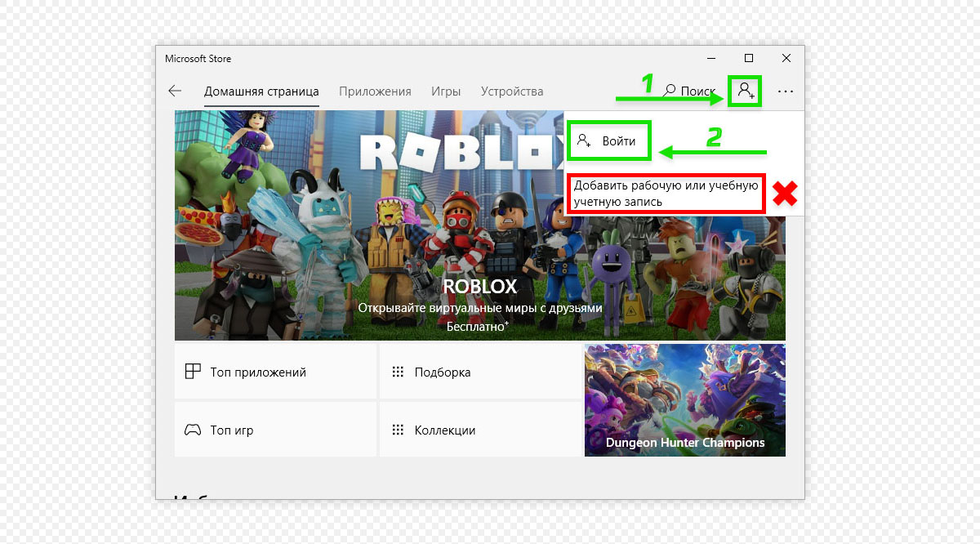Click the Топ приложений button label
This screenshot has height=544, width=980.
[x=258, y=372]
